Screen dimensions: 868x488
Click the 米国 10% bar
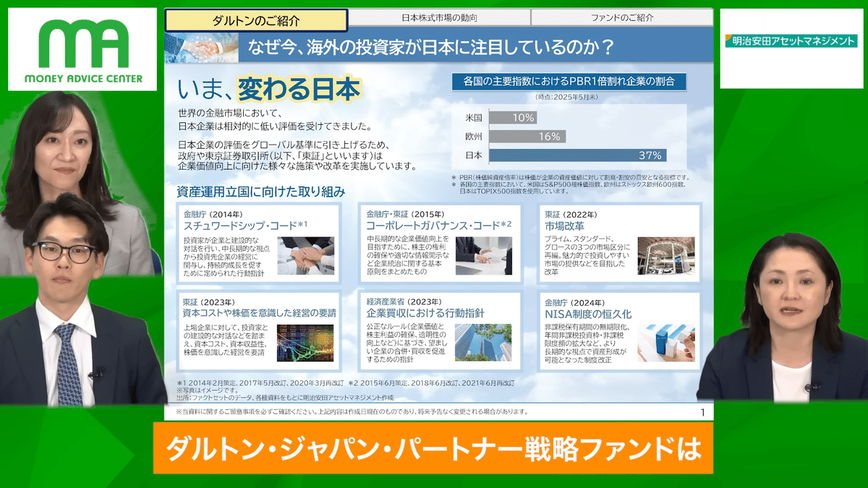513,117
